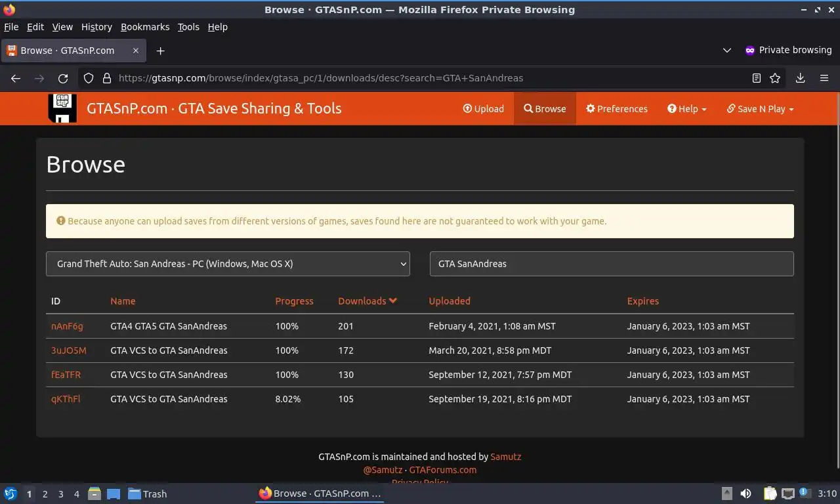The height and width of the screenshot is (504, 840).
Task: Click the @Samutz link in footer
Action: coord(383,470)
